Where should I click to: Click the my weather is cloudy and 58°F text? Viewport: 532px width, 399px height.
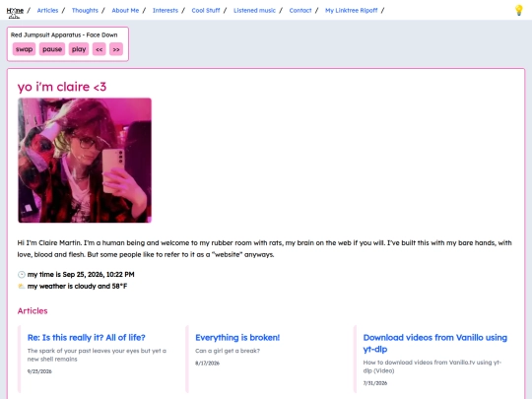point(78,286)
